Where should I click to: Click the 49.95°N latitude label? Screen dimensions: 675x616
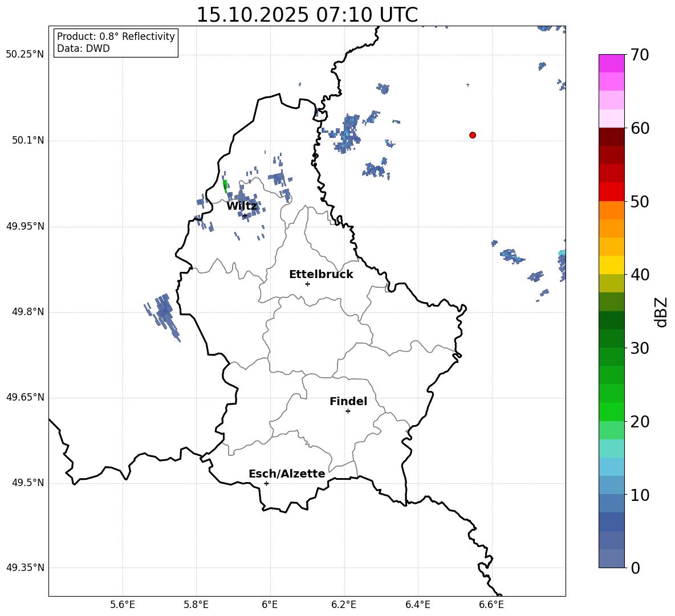[x=25, y=226]
